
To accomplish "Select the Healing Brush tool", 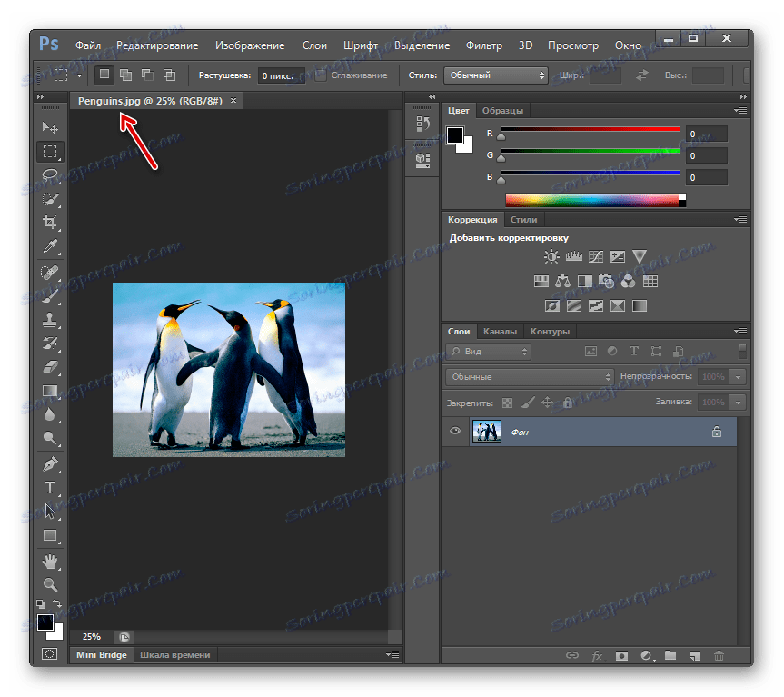I will pyautogui.click(x=49, y=272).
